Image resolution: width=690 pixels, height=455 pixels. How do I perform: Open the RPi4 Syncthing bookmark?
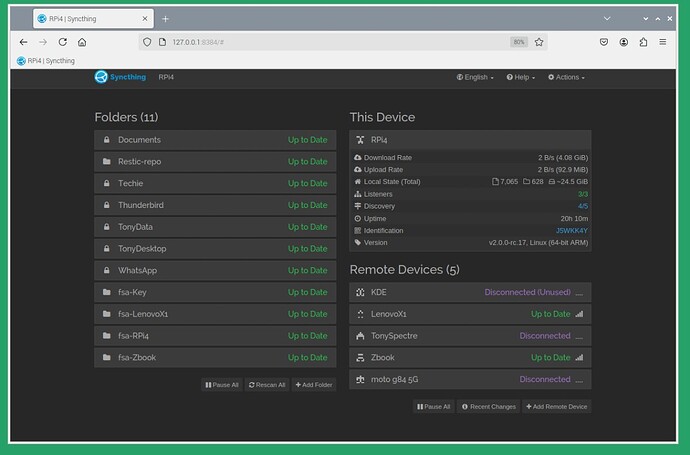tap(46, 61)
